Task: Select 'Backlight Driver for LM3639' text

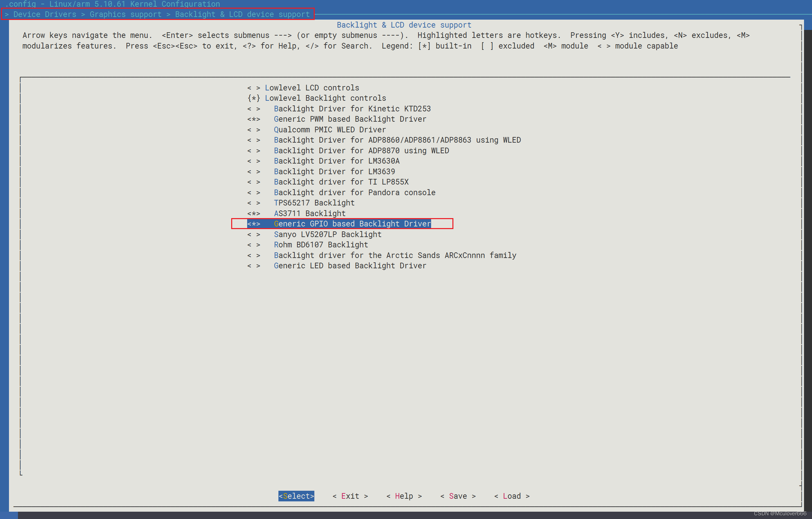Action: (335, 172)
